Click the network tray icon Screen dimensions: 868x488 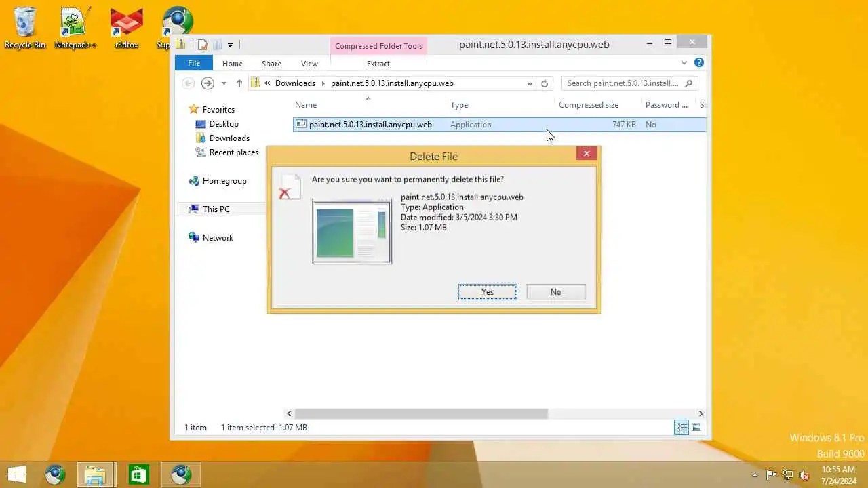pos(788,475)
